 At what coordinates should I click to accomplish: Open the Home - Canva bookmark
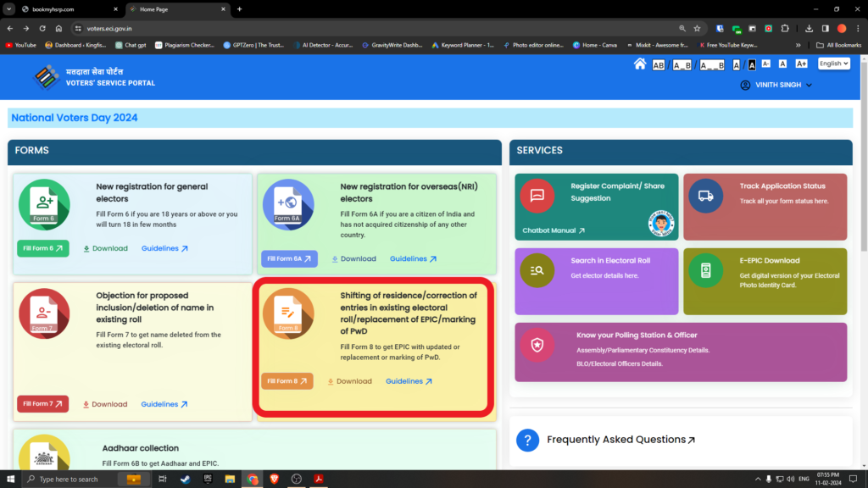(595, 46)
